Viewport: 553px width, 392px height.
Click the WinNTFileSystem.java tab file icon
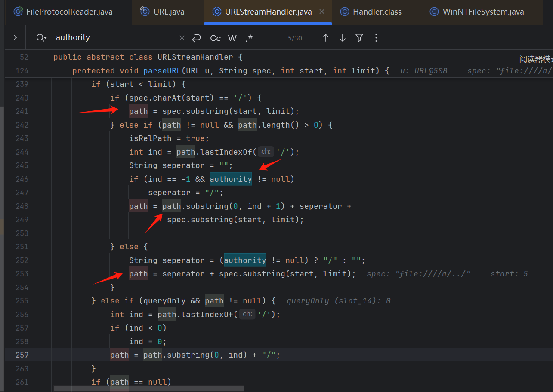435,12
